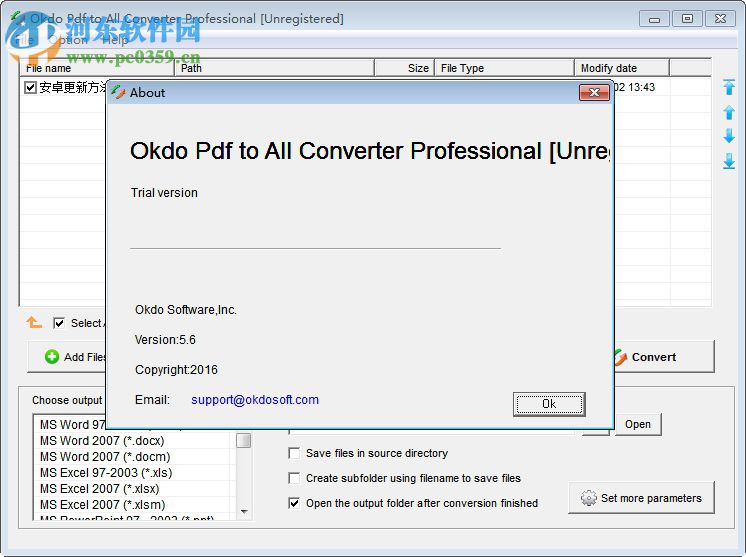The height and width of the screenshot is (557, 746).
Task: Move selected file to bottom of list
Action: point(729,161)
